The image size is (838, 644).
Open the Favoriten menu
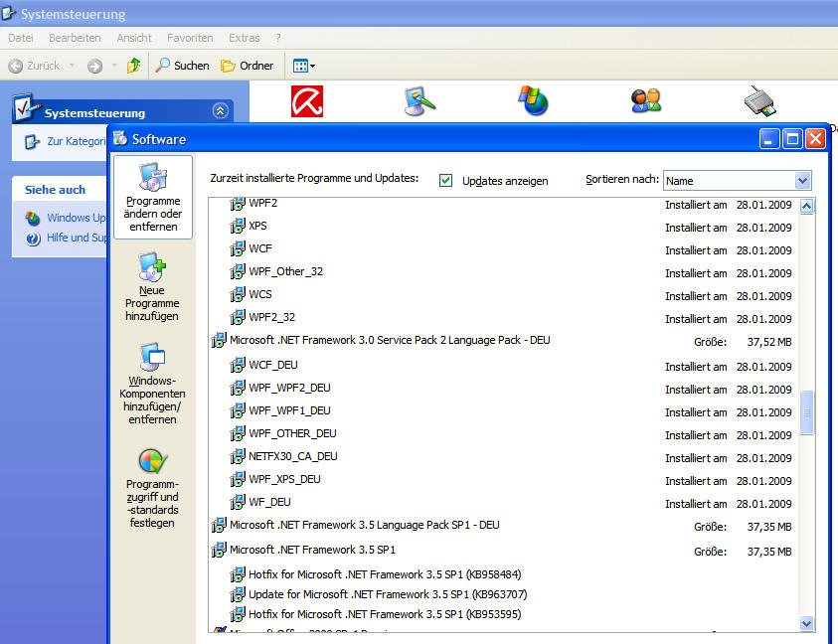[190, 38]
